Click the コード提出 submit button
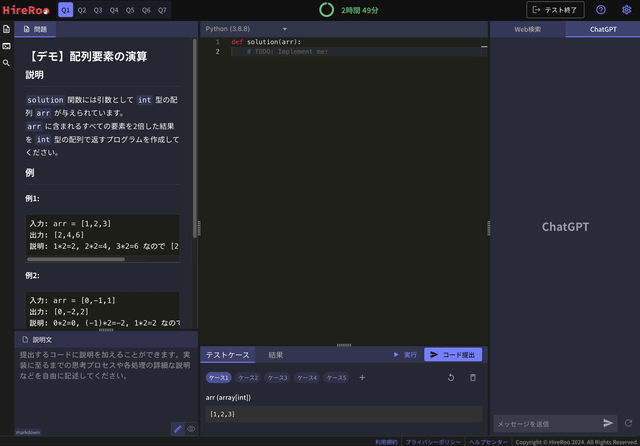Image resolution: width=640 pixels, height=446 pixels. coord(453,355)
